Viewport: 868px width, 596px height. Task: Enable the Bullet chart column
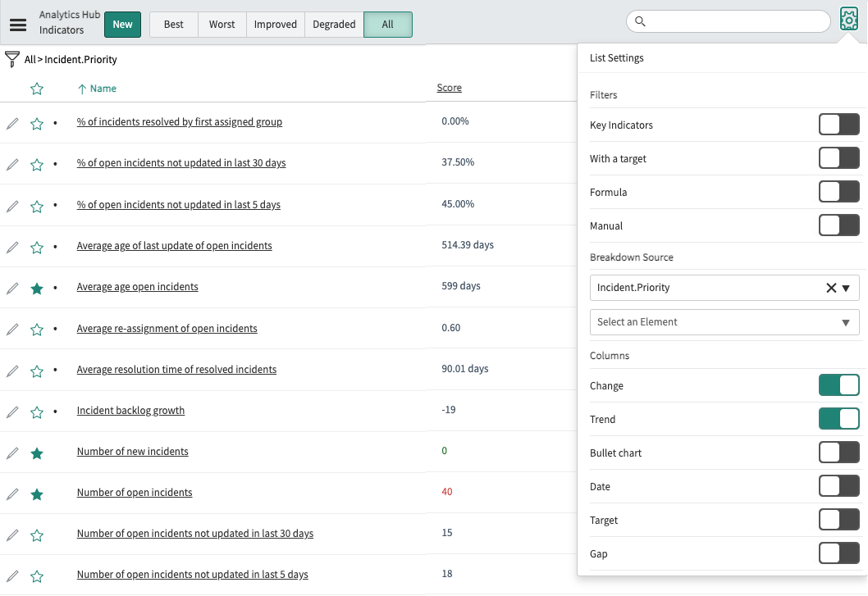[839, 452]
